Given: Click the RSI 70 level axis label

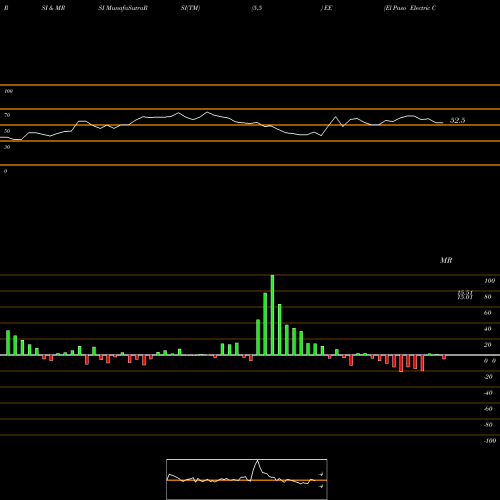Looking at the screenshot, I should pos(7,115).
